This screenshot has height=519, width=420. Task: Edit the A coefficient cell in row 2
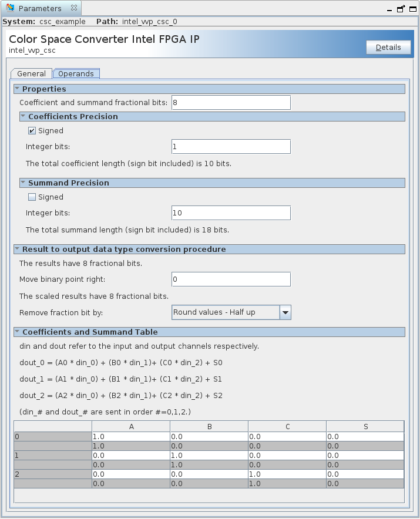coord(131,474)
